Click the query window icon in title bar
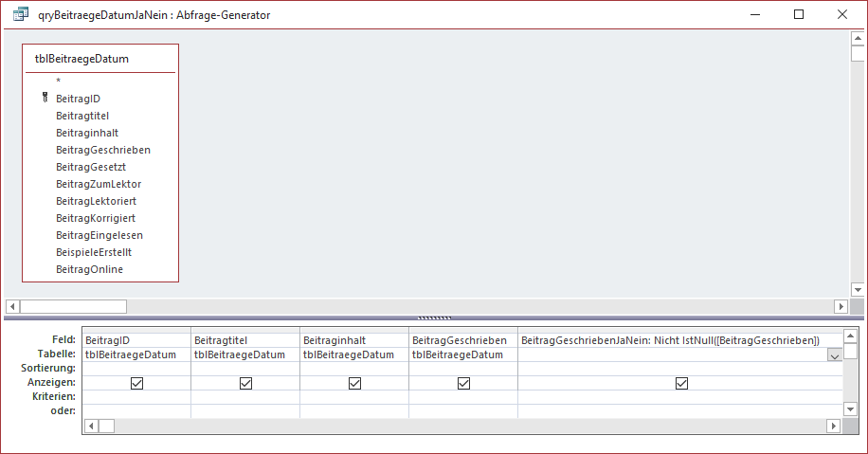868x454 pixels. 20,15
